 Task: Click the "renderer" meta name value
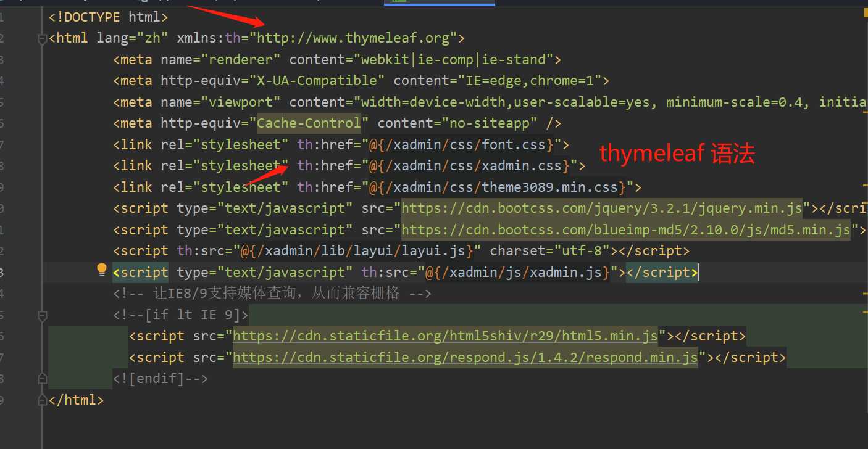click(241, 60)
